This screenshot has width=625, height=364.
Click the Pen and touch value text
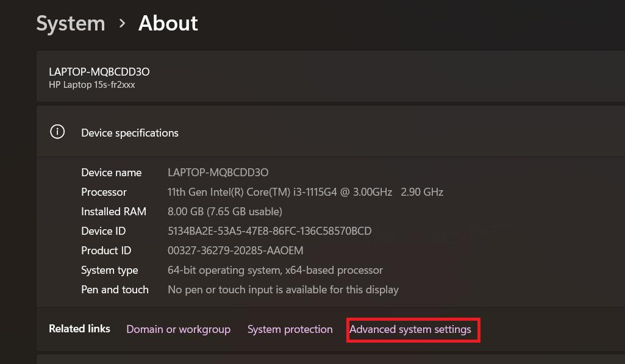click(x=283, y=290)
